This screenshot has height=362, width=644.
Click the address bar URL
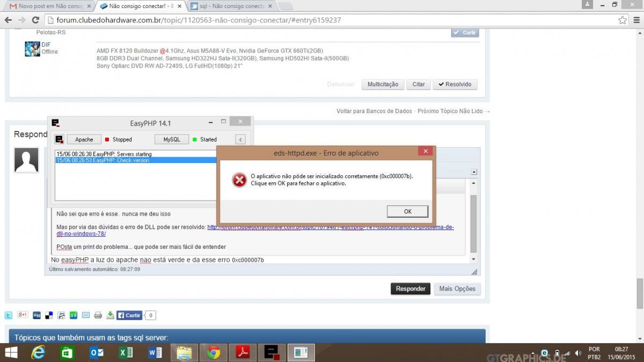[199, 20]
